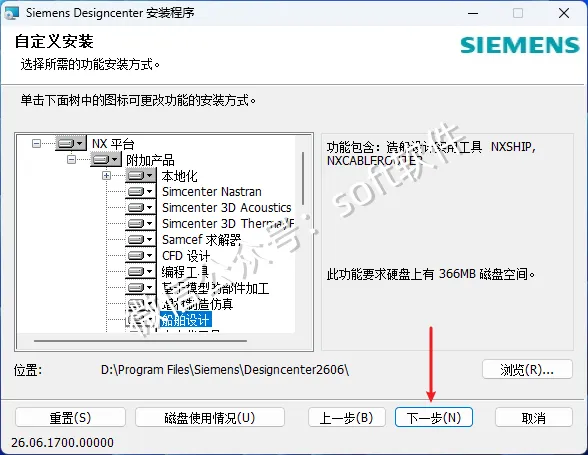
Task: Select NX 平台 in feature tree
Action: tap(113, 144)
